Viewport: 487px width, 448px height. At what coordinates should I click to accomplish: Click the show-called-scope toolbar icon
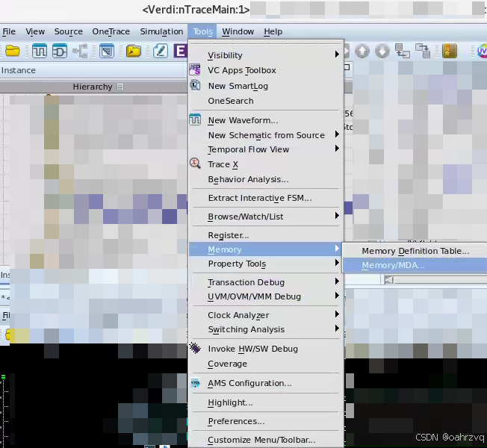coord(423,51)
